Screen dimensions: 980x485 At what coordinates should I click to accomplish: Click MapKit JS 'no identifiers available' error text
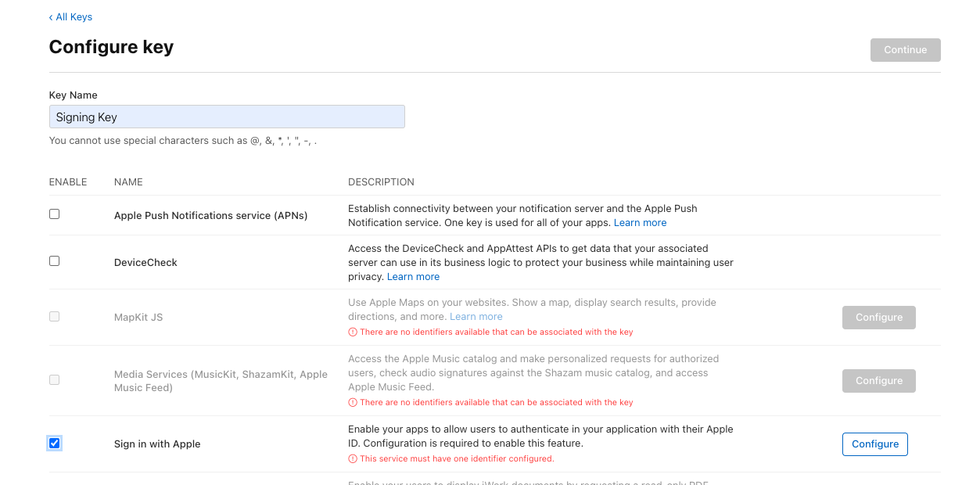pos(496,332)
